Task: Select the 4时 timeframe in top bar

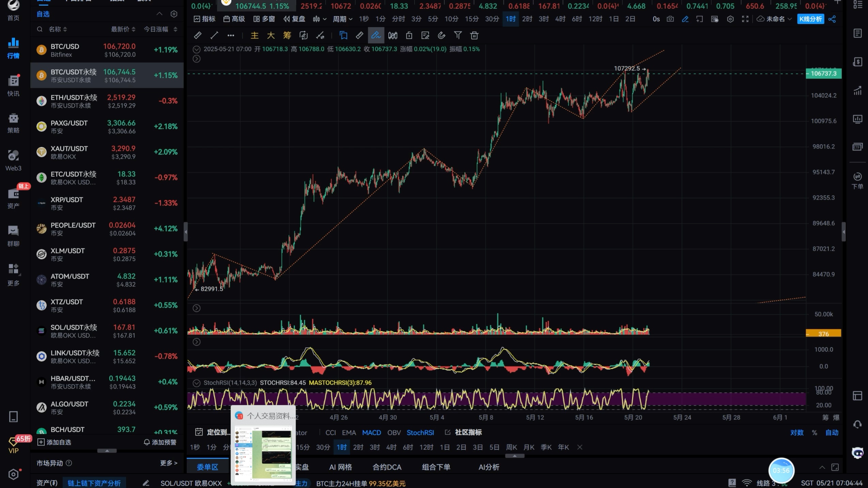Action: 560,19
